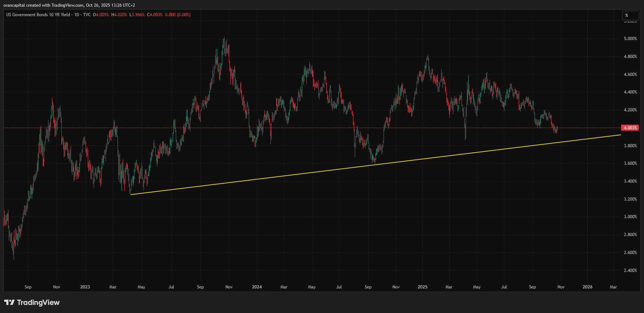The width and height of the screenshot is (644, 313).
Task: Select the yellow ascending trendline
Action: [x=376, y=165]
